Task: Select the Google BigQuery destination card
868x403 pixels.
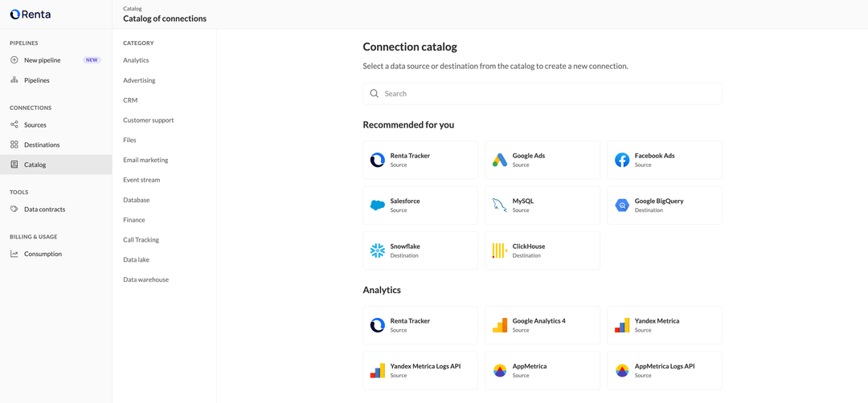Action: (x=665, y=206)
